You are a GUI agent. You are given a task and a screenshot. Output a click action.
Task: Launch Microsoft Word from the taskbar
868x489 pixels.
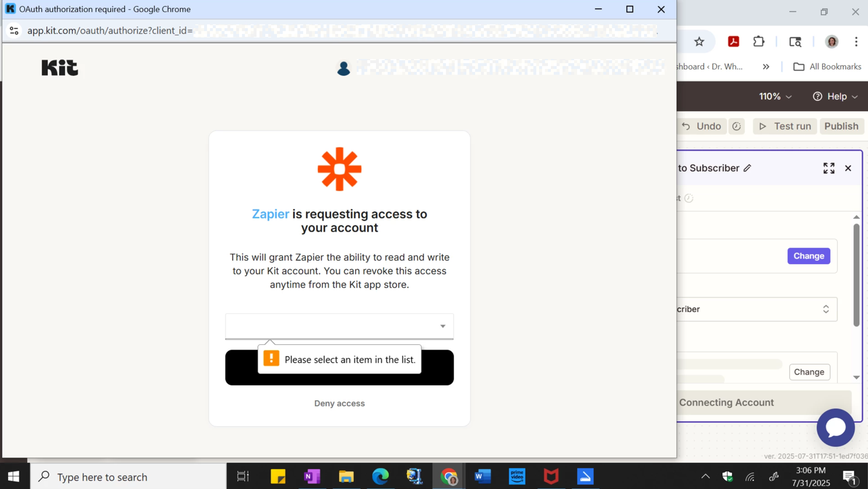click(483, 476)
